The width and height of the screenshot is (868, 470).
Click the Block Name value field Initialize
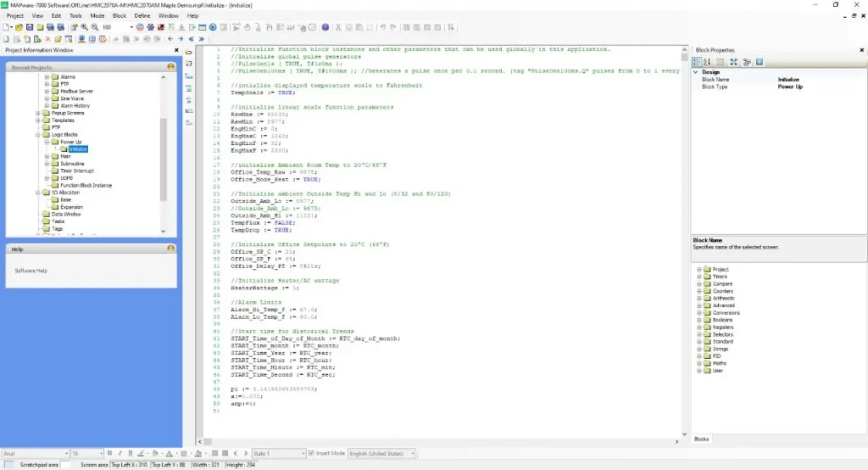tap(821, 80)
